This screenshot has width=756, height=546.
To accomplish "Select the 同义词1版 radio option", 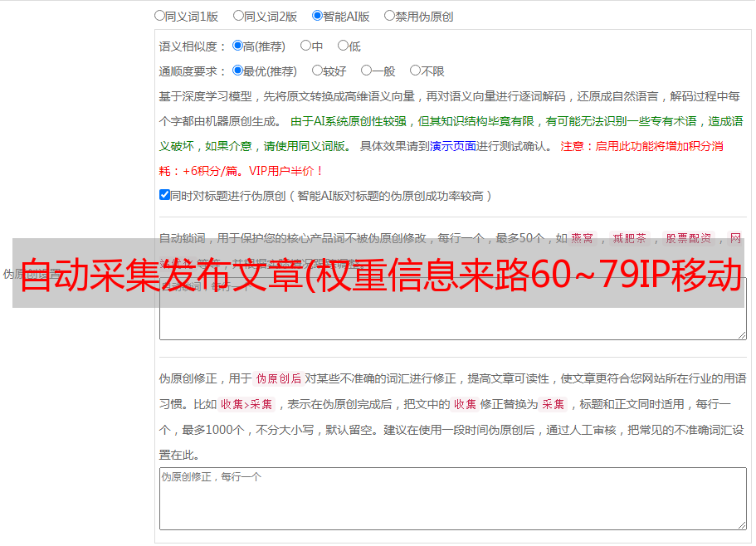I will click(160, 16).
